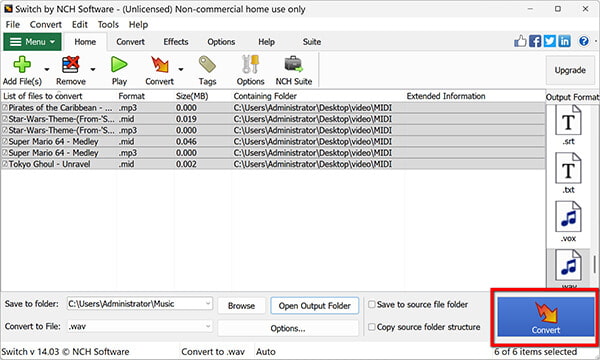Screen dimensions: 600x360
Task: Toggle checkbox for Tokyo Ghoul - Unravel file
Action: coord(5,164)
